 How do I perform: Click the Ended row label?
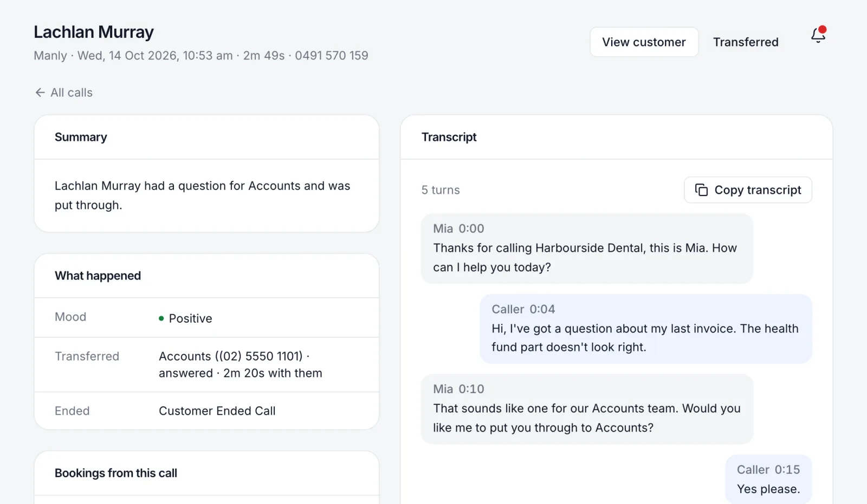click(72, 411)
